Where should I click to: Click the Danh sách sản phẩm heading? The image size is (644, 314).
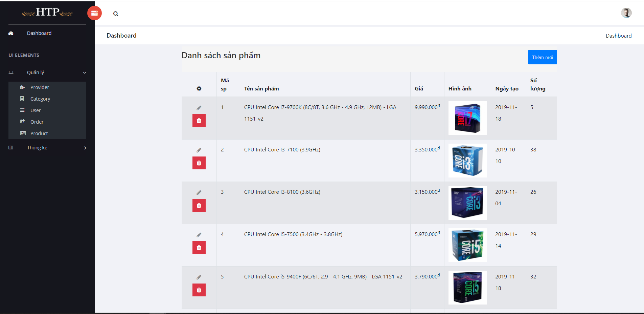click(221, 55)
